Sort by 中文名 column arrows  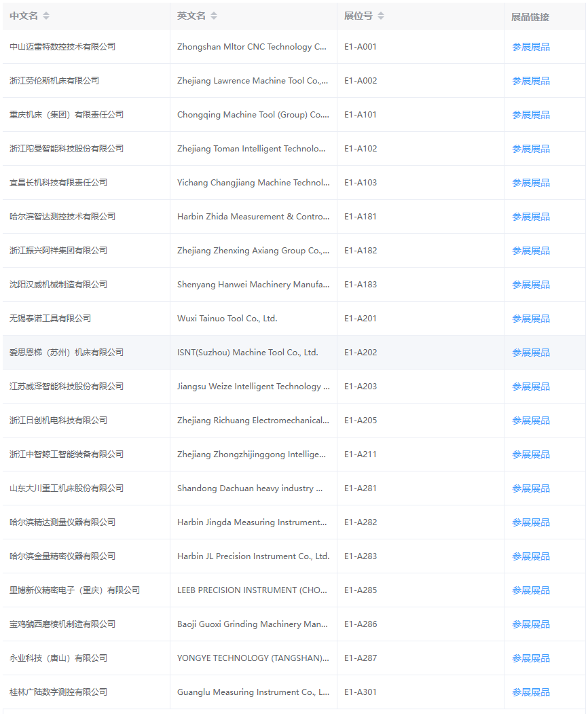(46, 16)
